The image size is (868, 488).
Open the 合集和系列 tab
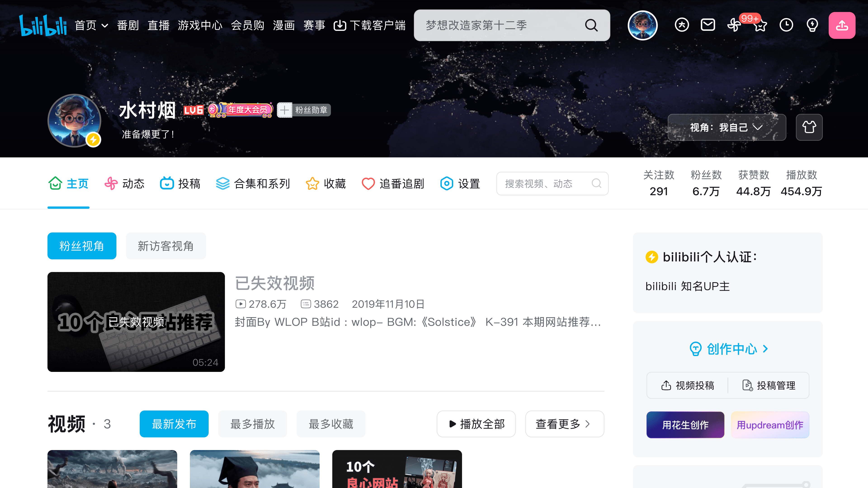(x=253, y=183)
